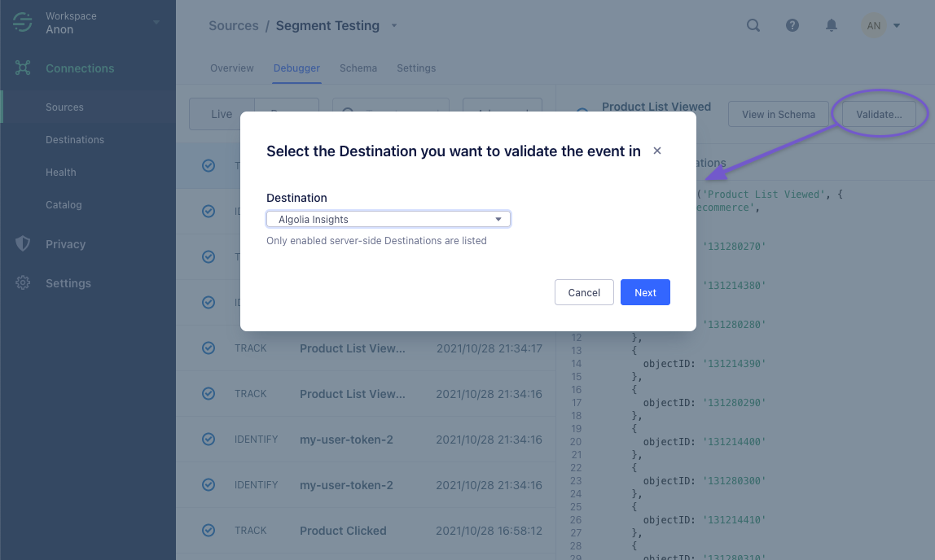The height and width of the screenshot is (560, 935).
Task: Close the dialog with the X
Action: pos(657,151)
